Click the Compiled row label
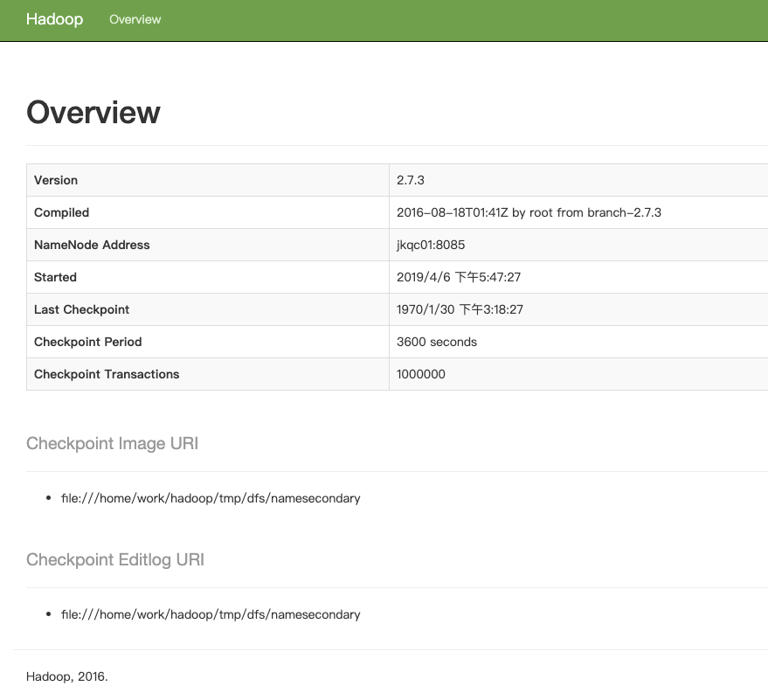The image size is (768, 700). coord(62,212)
